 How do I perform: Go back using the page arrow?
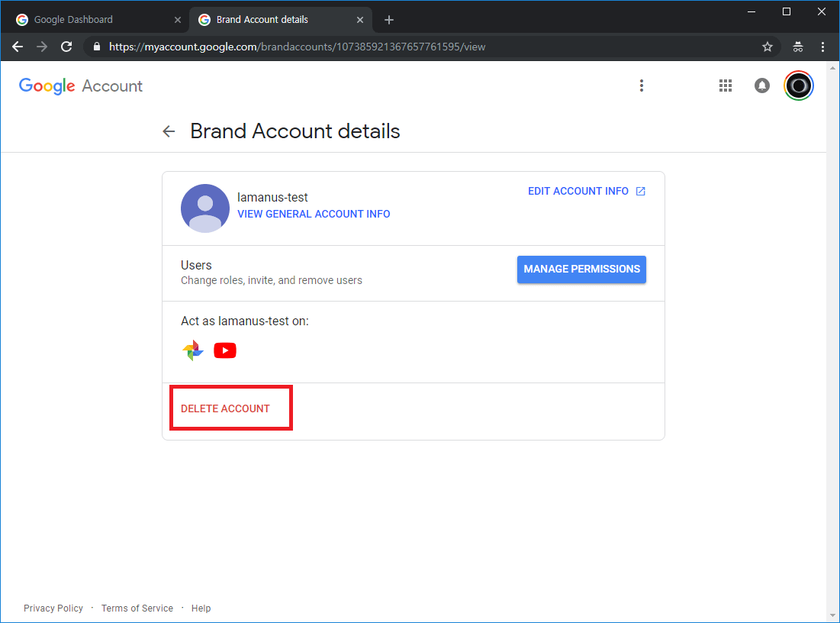click(169, 131)
